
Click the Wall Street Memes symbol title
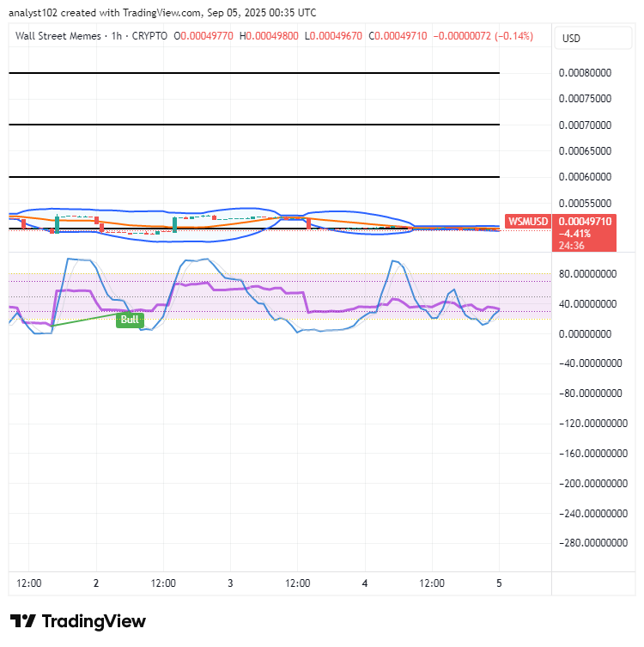coord(58,36)
